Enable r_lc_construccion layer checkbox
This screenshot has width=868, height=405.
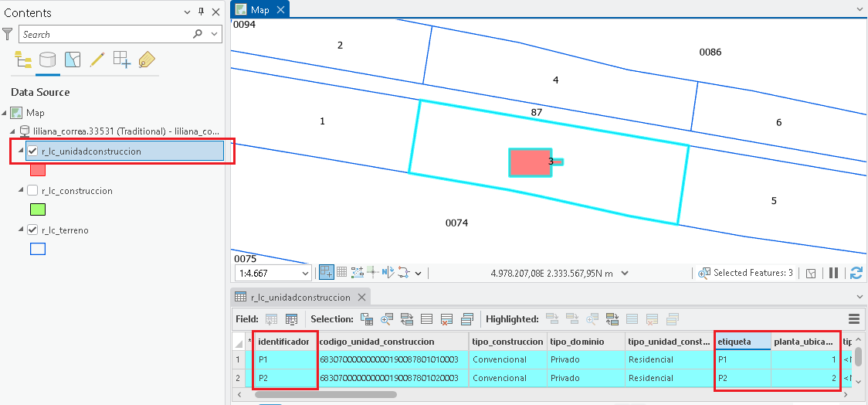coord(32,191)
